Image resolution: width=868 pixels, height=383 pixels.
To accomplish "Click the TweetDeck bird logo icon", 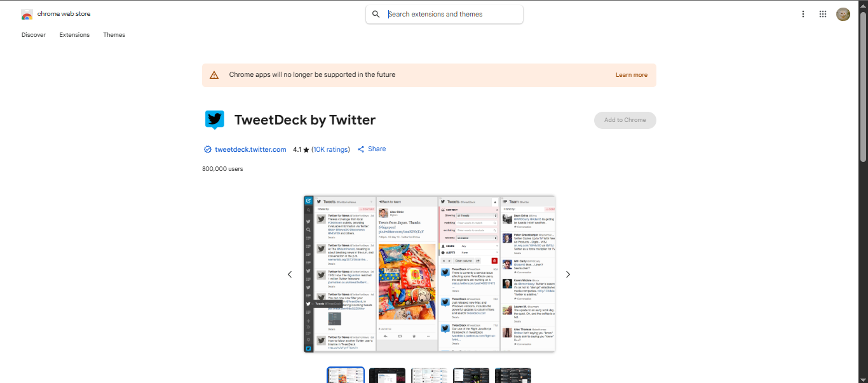I will point(215,119).
